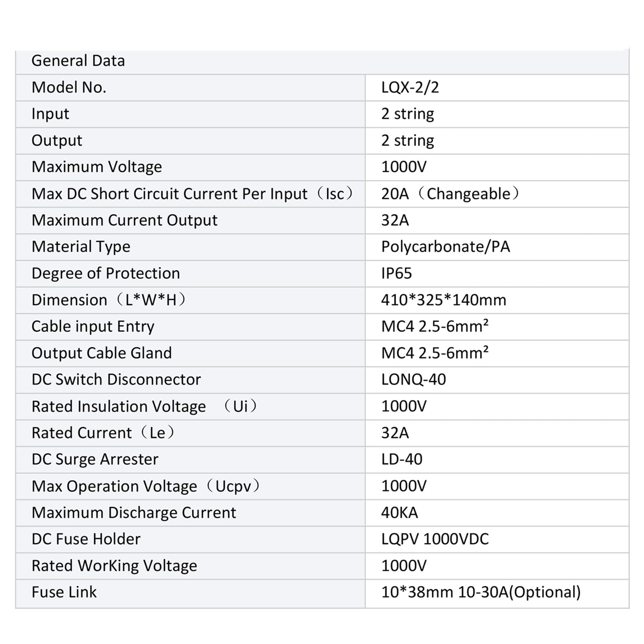Click the General Data table header
This screenshot has width=644, height=644.
point(78,61)
